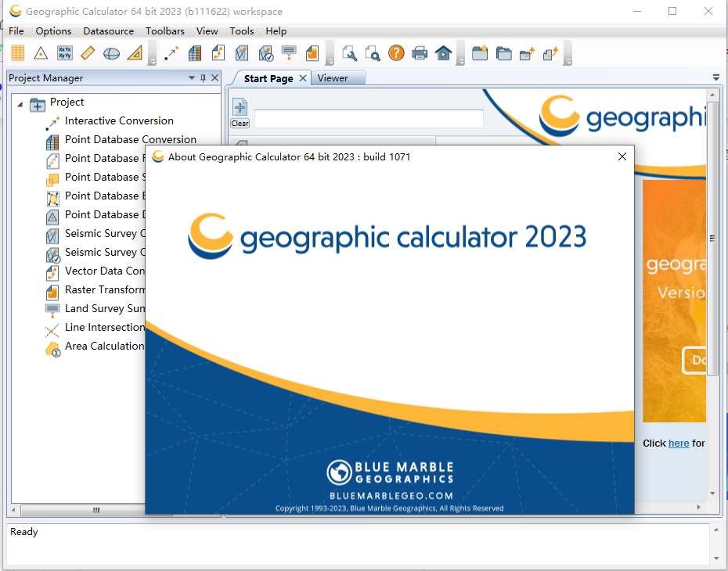Expand the help and print toolbar's overflow options
This screenshot has height=571, width=728.
pos(460,61)
